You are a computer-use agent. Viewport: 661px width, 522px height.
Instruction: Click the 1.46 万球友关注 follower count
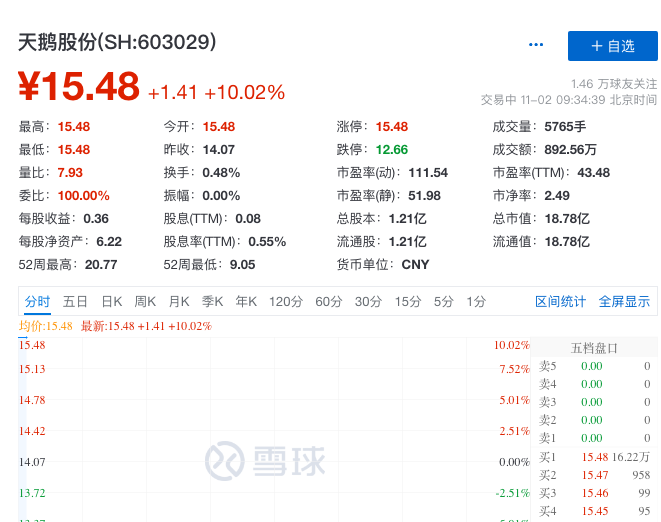614,84
